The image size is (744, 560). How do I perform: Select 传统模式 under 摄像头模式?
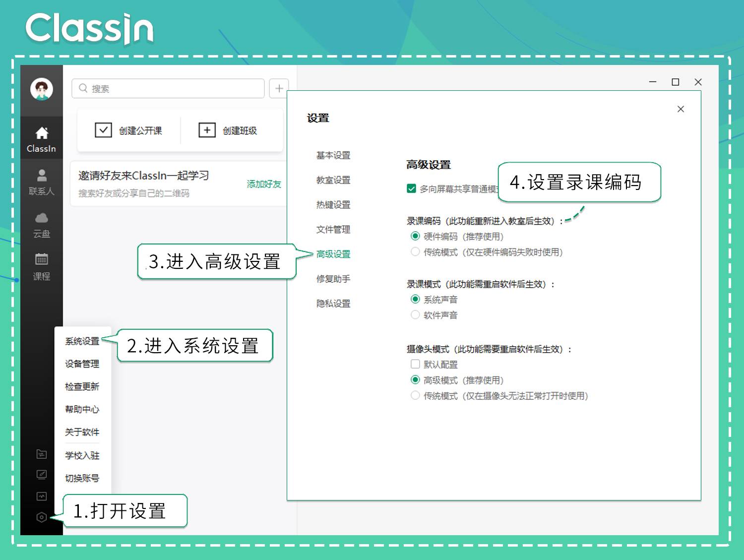(x=415, y=395)
